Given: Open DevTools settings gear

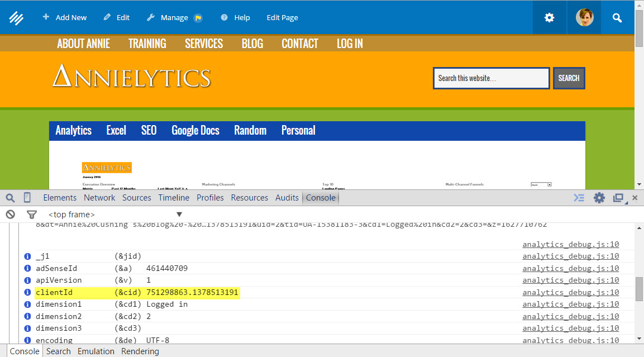Looking at the screenshot, I should (x=599, y=198).
